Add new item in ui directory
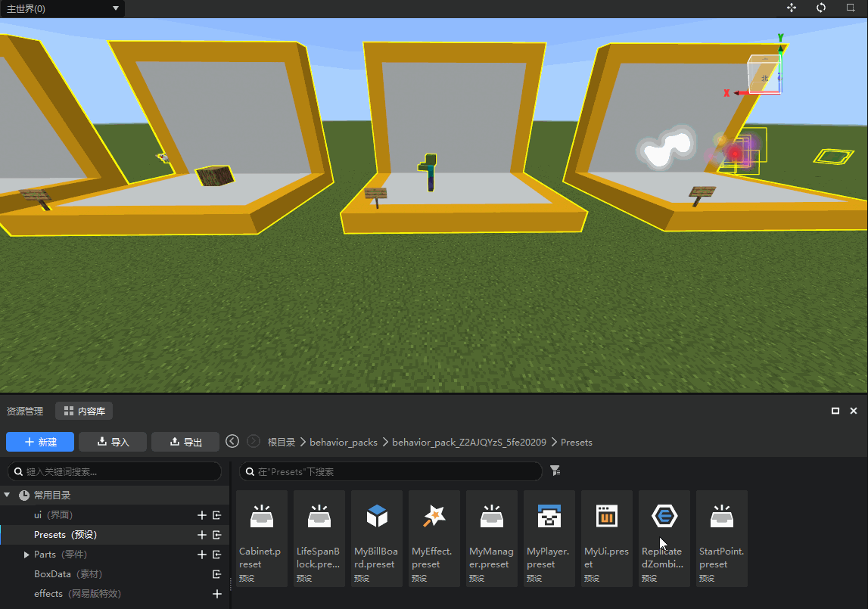868x609 pixels. [202, 515]
